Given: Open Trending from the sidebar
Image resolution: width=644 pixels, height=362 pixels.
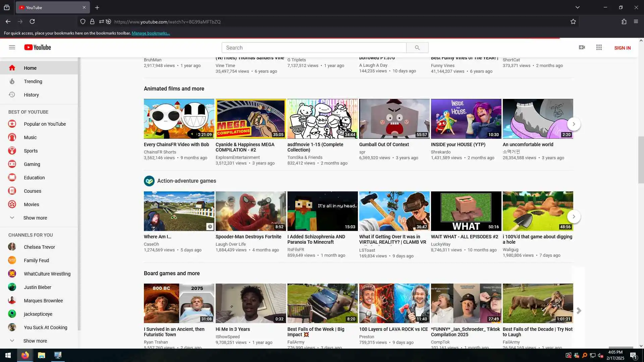Looking at the screenshot, I should click(x=33, y=81).
